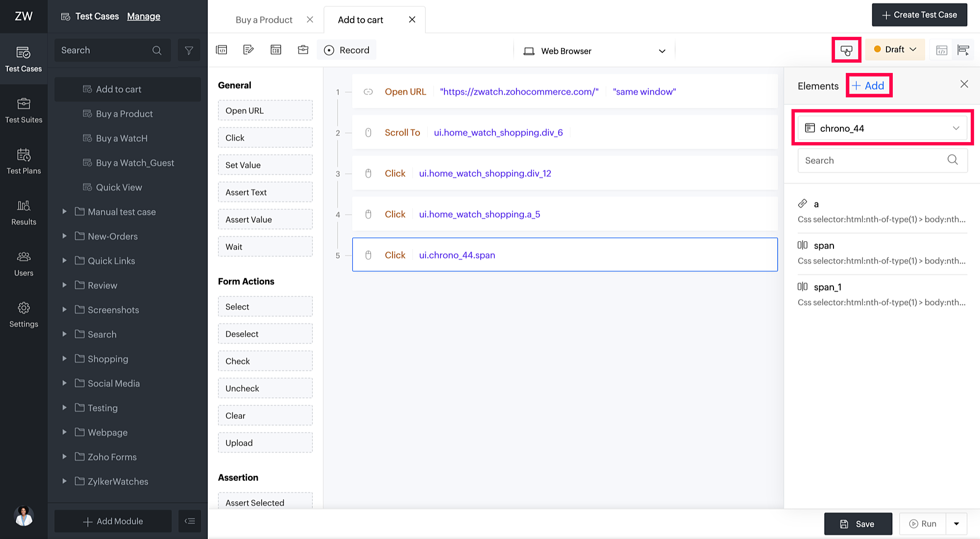Open Results from the left sidebar
980x539 pixels.
coord(24,213)
